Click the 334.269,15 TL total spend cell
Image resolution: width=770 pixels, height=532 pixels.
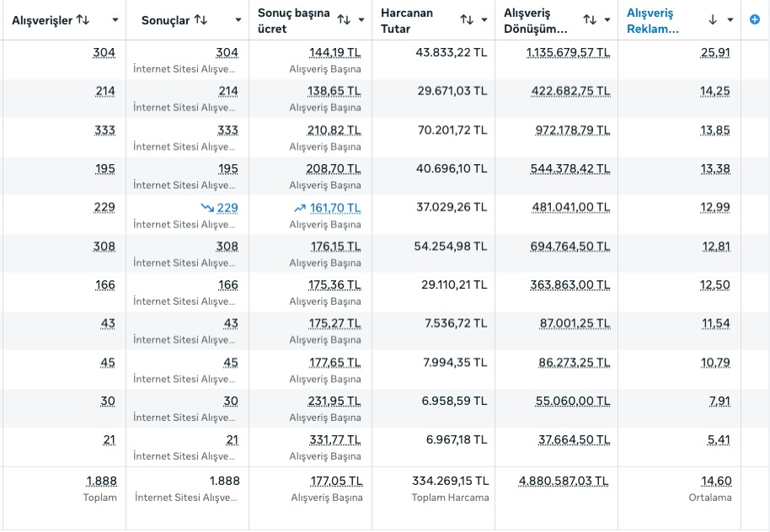(450, 481)
